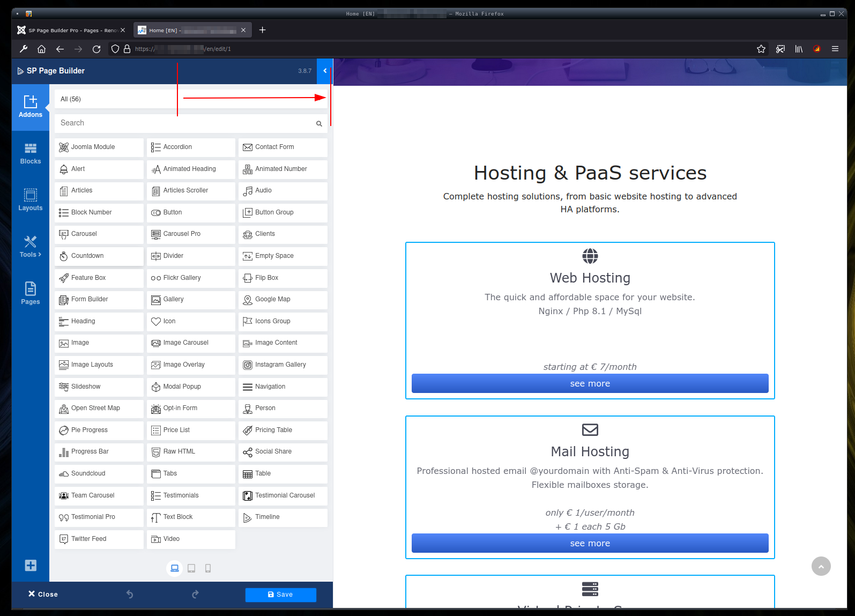Collapse the SP Page Builder panel

[x=325, y=71]
